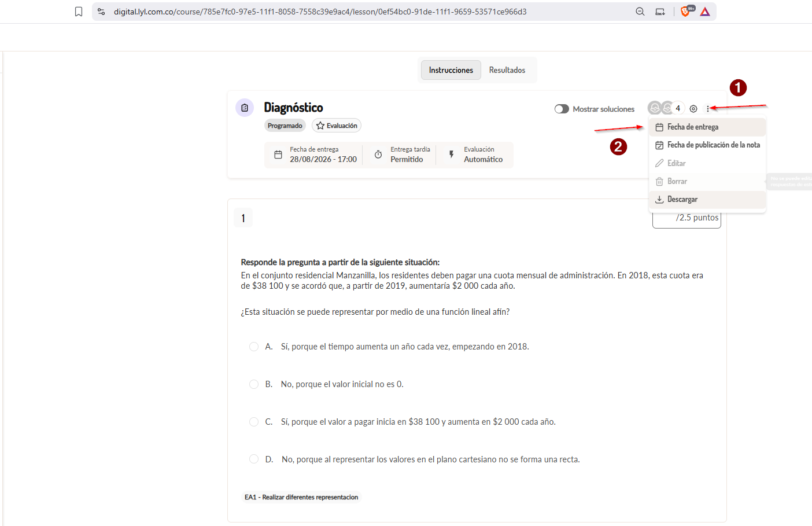The height and width of the screenshot is (526, 812).
Task: Choose Fecha de entrega from the menu
Action: coord(707,127)
